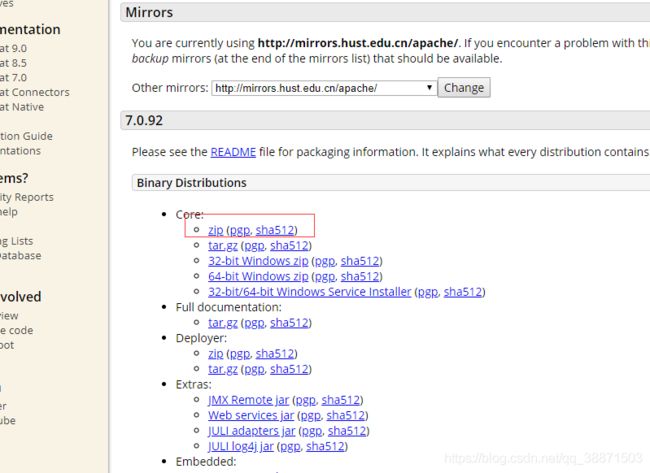The width and height of the screenshot is (650, 473).
Task: Click the 'Embedded:' list label
Action: (206, 461)
